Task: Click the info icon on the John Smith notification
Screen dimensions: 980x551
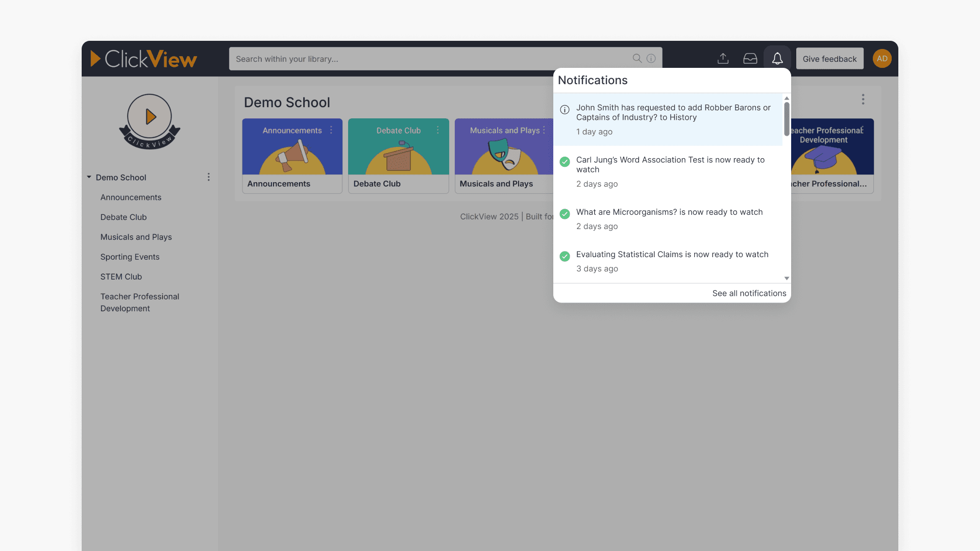Action: pos(565,110)
